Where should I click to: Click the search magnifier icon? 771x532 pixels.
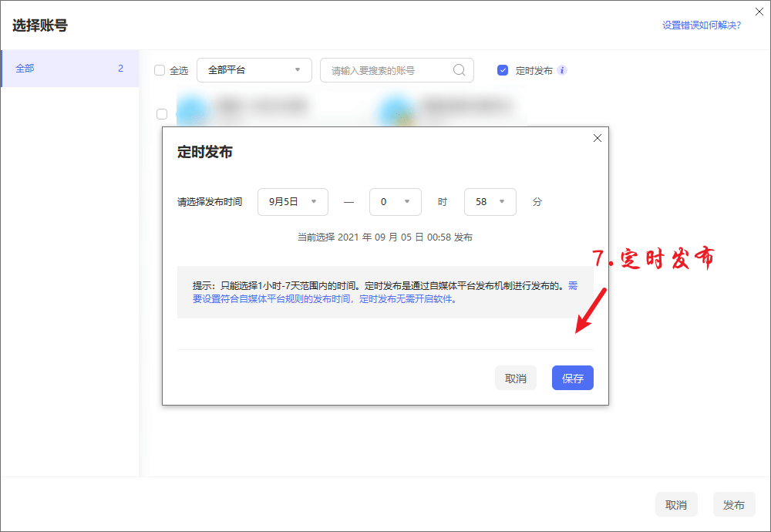[460, 70]
